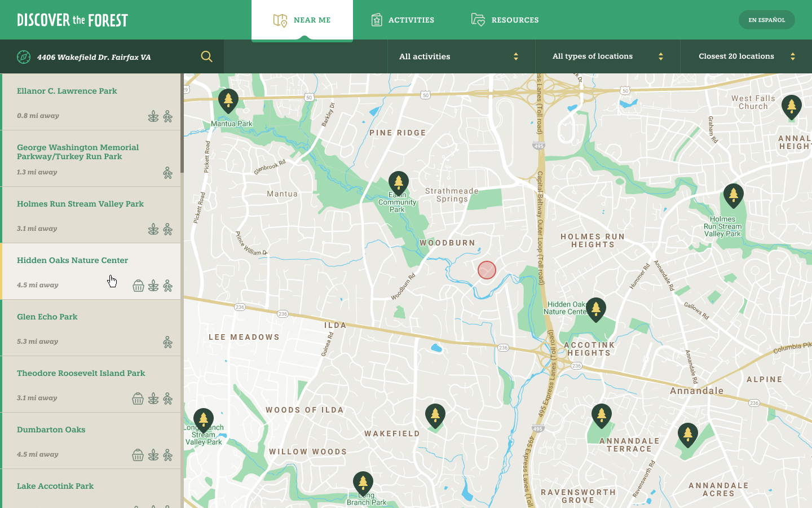Select the Mantua Park map pin
The height and width of the screenshot is (508, 812).
point(228,101)
